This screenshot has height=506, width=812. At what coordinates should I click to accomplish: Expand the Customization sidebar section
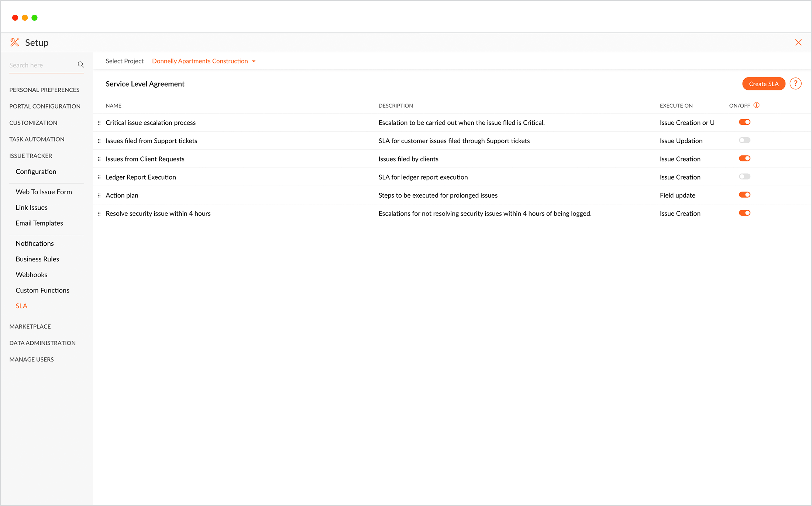tap(33, 123)
